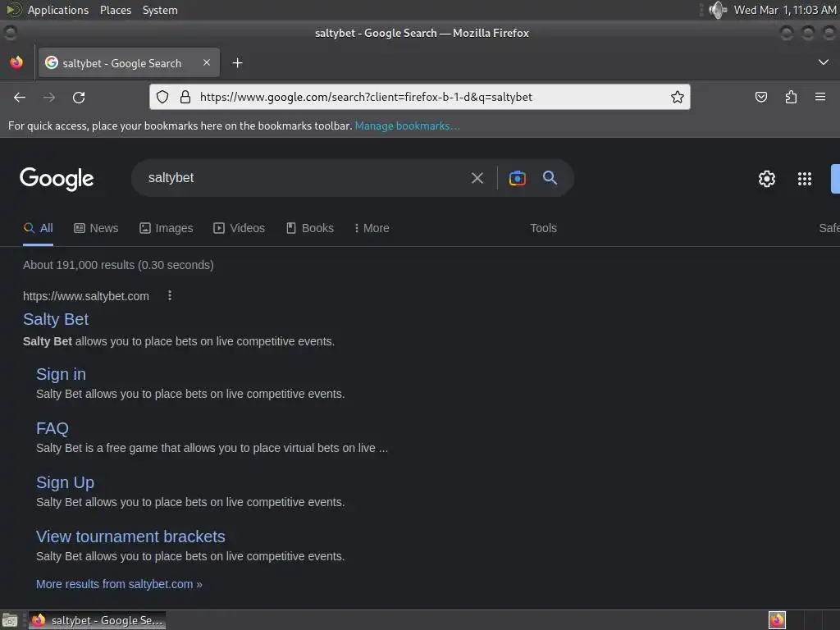
Task: Open the Extensions puzzle icon
Action: coord(791,97)
